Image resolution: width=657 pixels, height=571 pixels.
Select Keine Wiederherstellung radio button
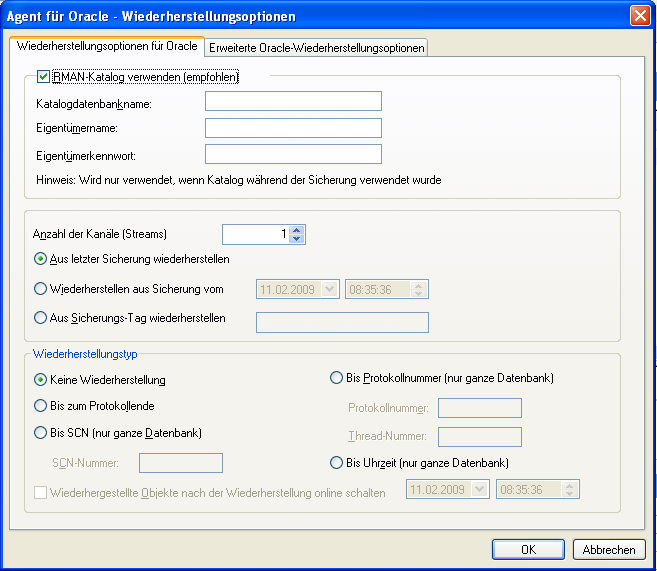pyautogui.click(x=41, y=380)
